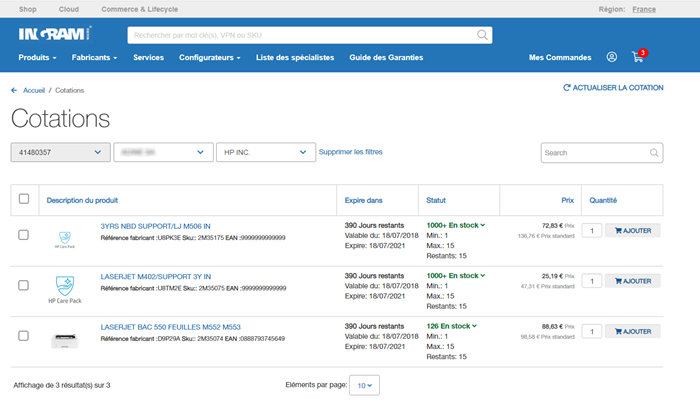The width and height of the screenshot is (700, 405).
Task: Open the Services menu item
Action: [x=148, y=57]
